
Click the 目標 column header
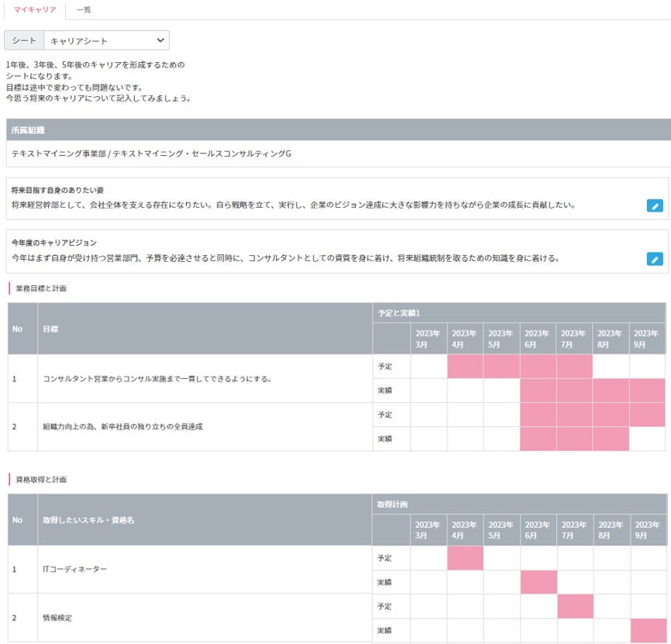tap(205, 329)
